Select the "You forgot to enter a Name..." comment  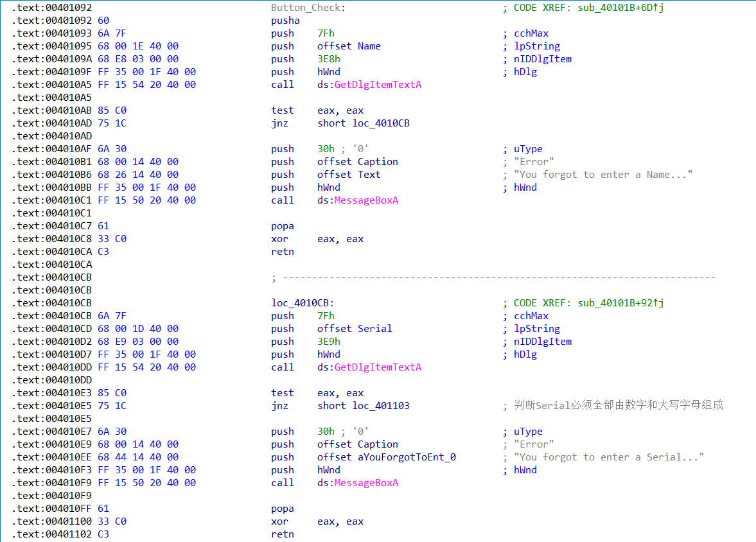pyautogui.click(x=603, y=175)
